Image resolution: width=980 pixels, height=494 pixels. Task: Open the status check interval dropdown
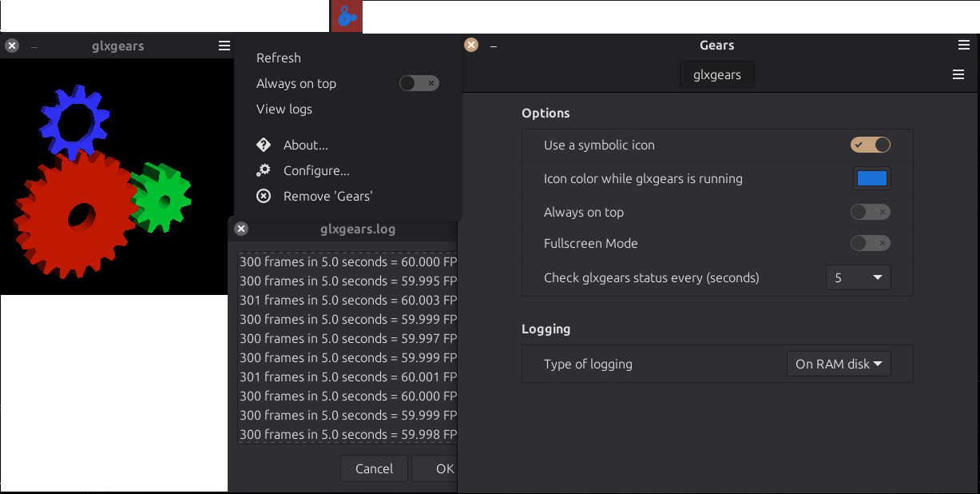click(x=859, y=277)
